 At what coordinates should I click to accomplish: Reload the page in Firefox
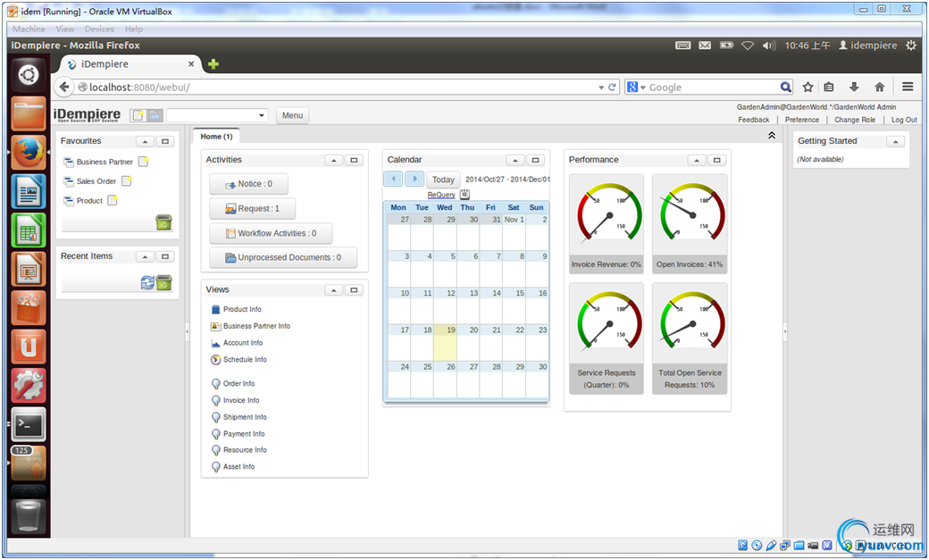[613, 88]
